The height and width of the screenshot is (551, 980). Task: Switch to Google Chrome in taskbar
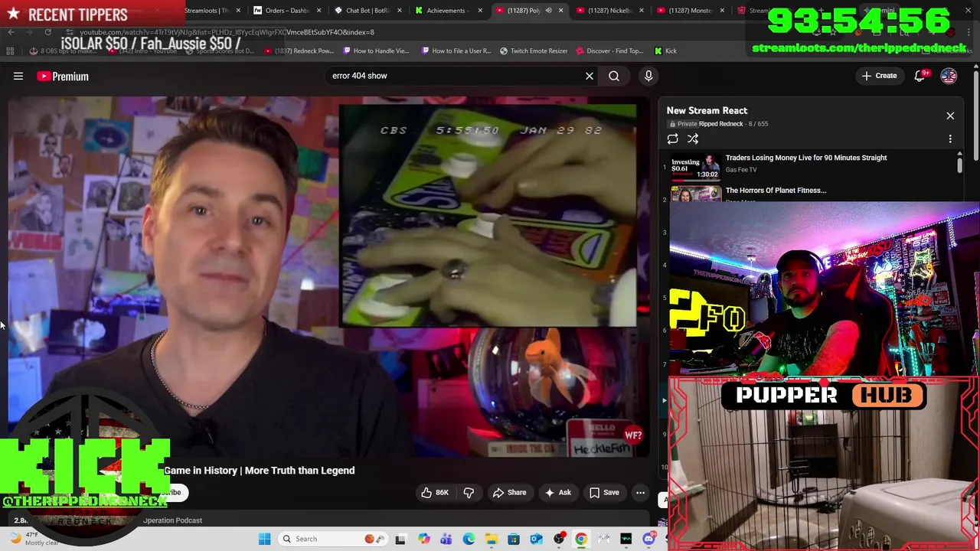(x=581, y=539)
